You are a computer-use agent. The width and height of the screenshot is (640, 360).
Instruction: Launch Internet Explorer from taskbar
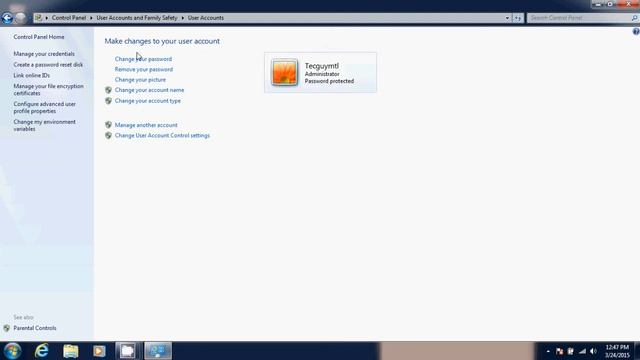42,351
